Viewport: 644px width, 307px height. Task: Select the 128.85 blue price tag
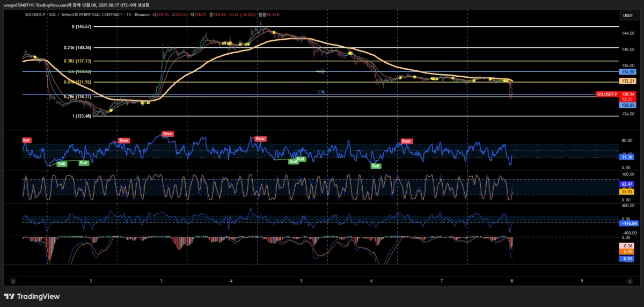point(627,105)
